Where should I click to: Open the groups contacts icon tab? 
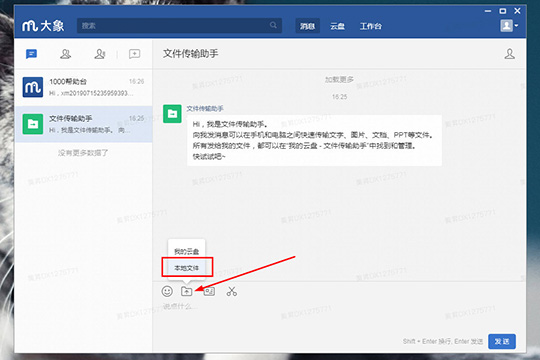[x=100, y=54]
